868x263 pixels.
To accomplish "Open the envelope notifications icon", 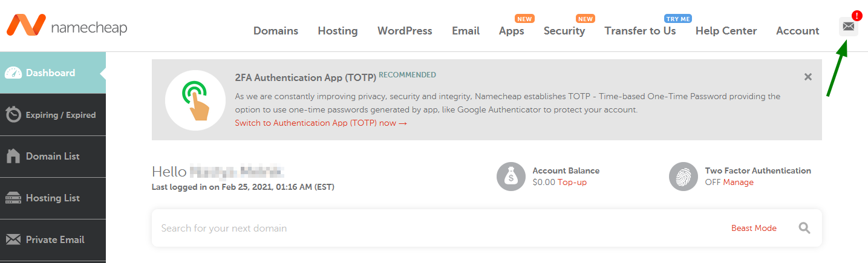I will [x=849, y=27].
